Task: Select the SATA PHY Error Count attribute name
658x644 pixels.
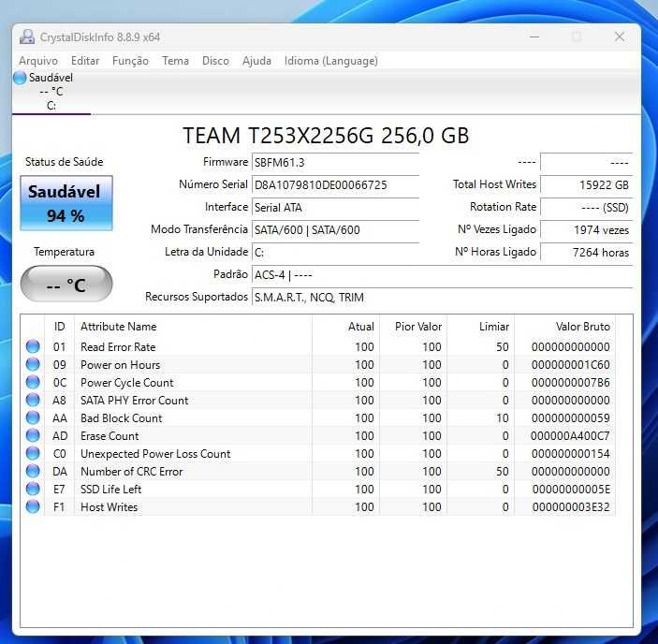Action: (x=134, y=401)
